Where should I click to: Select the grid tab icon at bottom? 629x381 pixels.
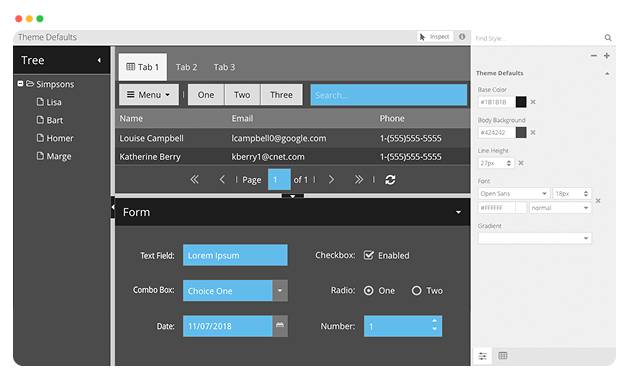pos(503,355)
